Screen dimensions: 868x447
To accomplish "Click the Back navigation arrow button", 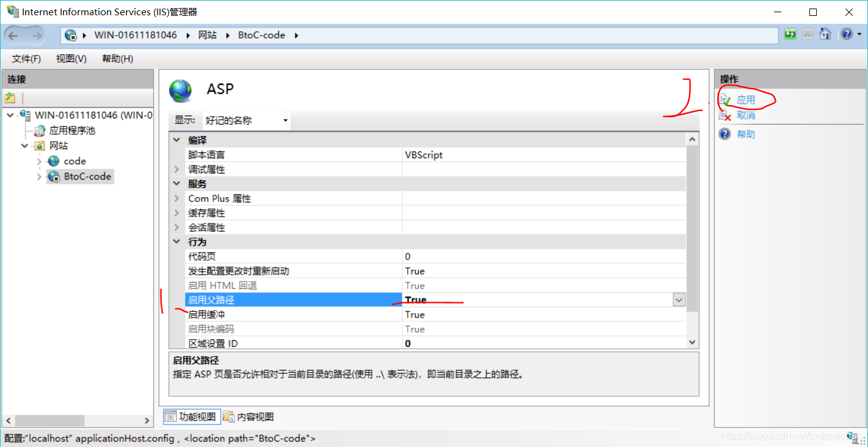I will point(13,35).
